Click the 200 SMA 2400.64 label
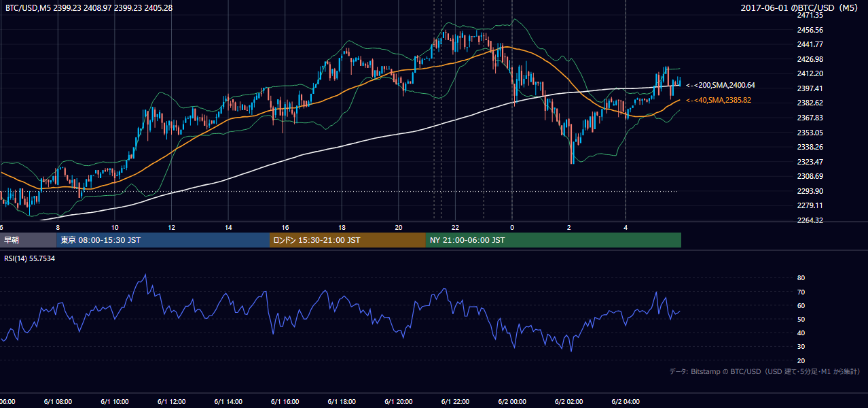Viewport: 868px width, 408px height. (x=721, y=86)
